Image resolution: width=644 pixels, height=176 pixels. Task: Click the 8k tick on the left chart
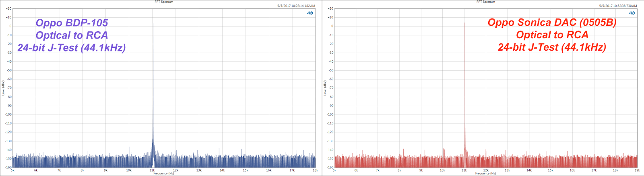[83, 170]
